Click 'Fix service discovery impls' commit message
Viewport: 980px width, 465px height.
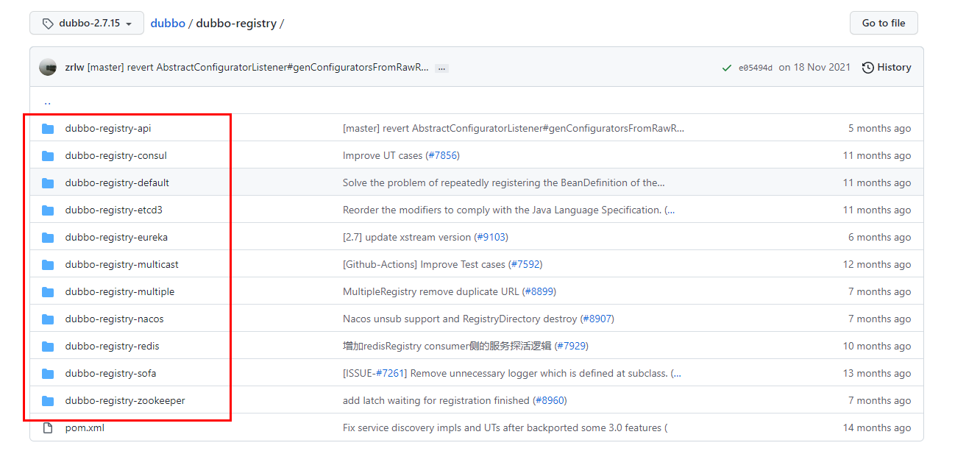tap(505, 427)
